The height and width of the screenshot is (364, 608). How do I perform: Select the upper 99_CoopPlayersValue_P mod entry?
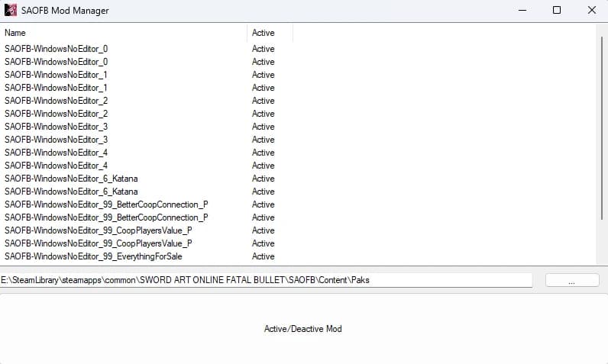pos(99,230)
